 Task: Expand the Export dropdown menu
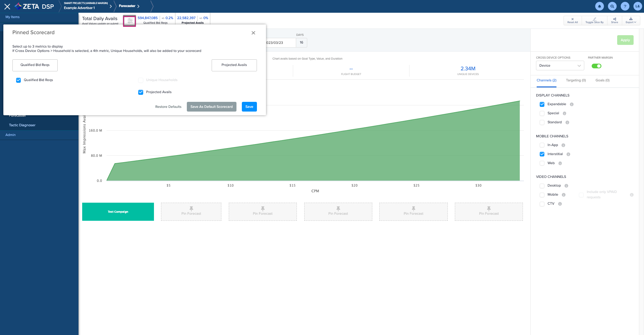pos(631,20)
